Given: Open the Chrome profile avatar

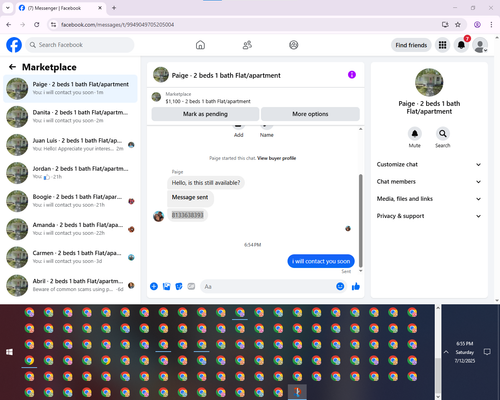Looking at the screenshot, I should pos(477,25).
